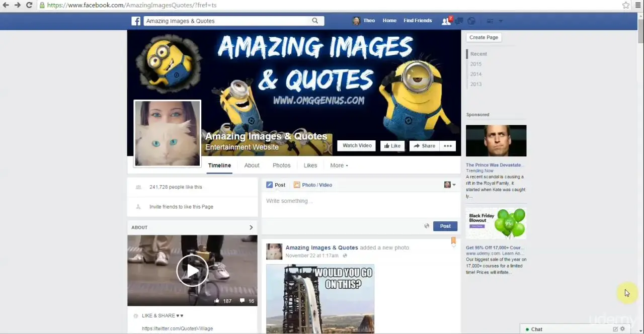Select Recent in the timeline navigator
The image size is (644, 334).
click(478, 54)
